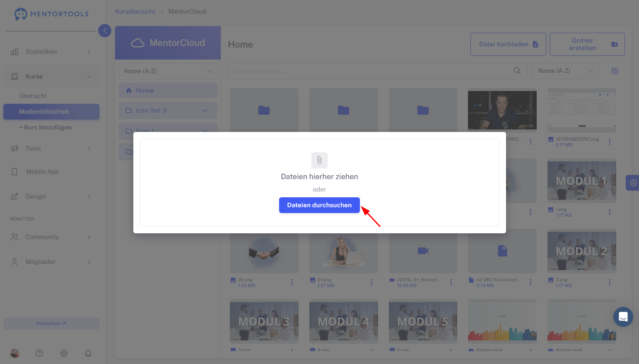This screenshot has width=639, height=364.
Task: Select the MODUL 2 thumbnail
Action: click(582, 251)
